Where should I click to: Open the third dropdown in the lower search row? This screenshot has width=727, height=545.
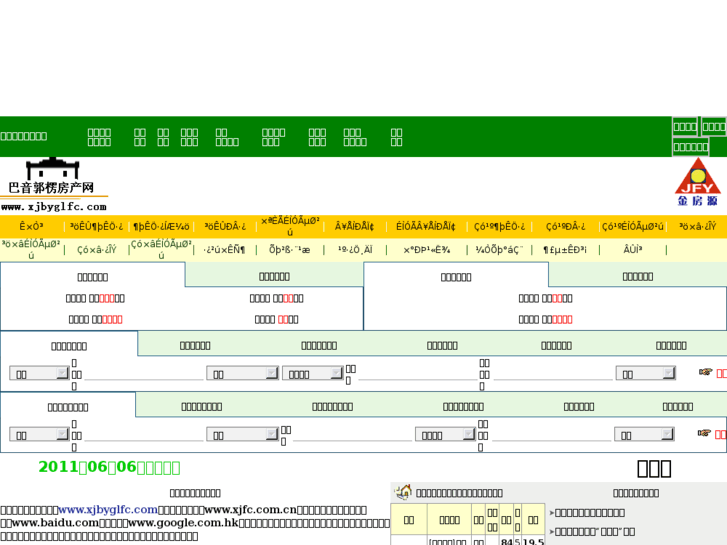click(445, 435)
